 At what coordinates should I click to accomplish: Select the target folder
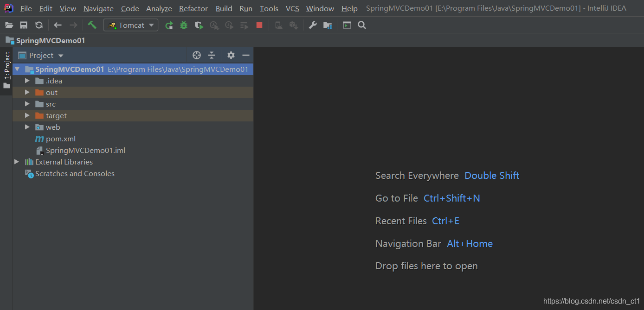pos(133,116)
